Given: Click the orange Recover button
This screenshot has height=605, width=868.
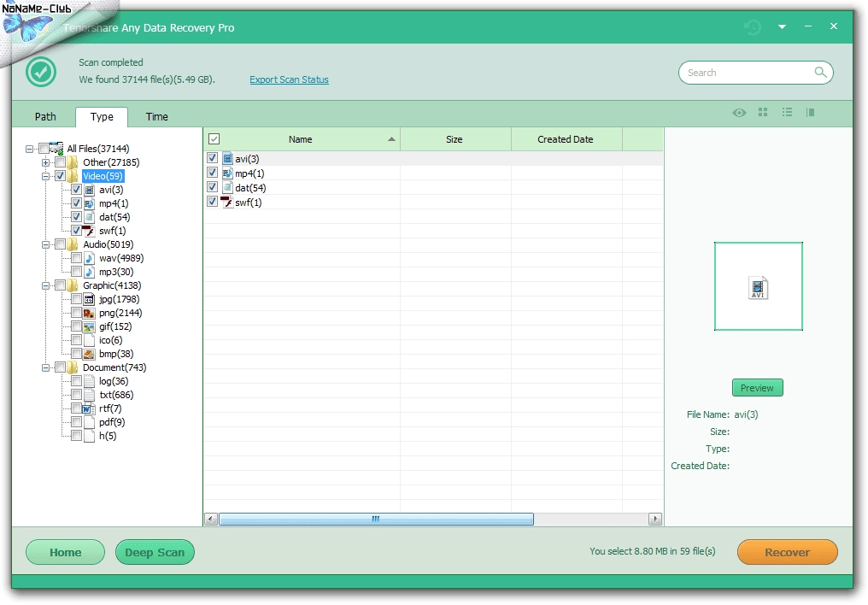Looking at the screenshot, I should 787,552.
